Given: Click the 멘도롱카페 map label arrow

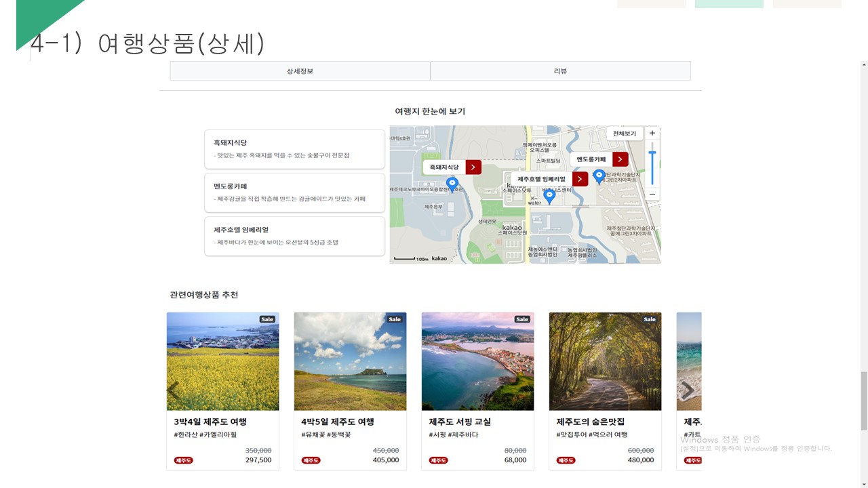Looking at the screenshot, I should point(620,159).
